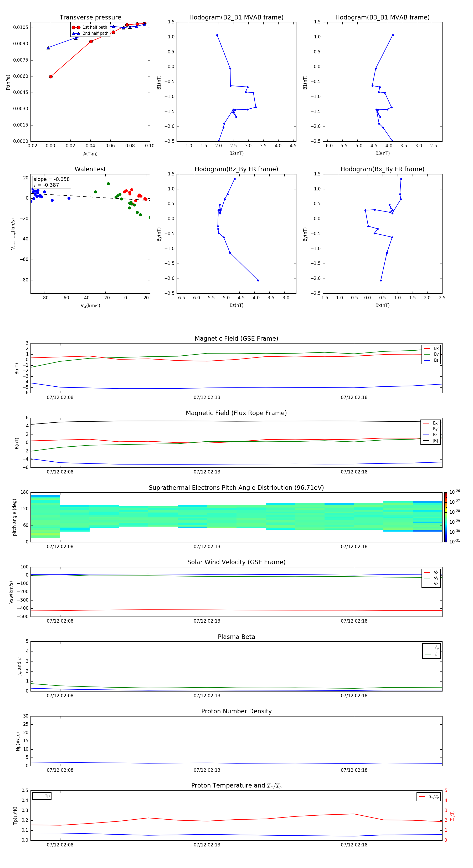Click the "Vsw(km/s)" axis label
Viewport: 473px width, 868px height.
pyautogui.click(x=11, y=592)
